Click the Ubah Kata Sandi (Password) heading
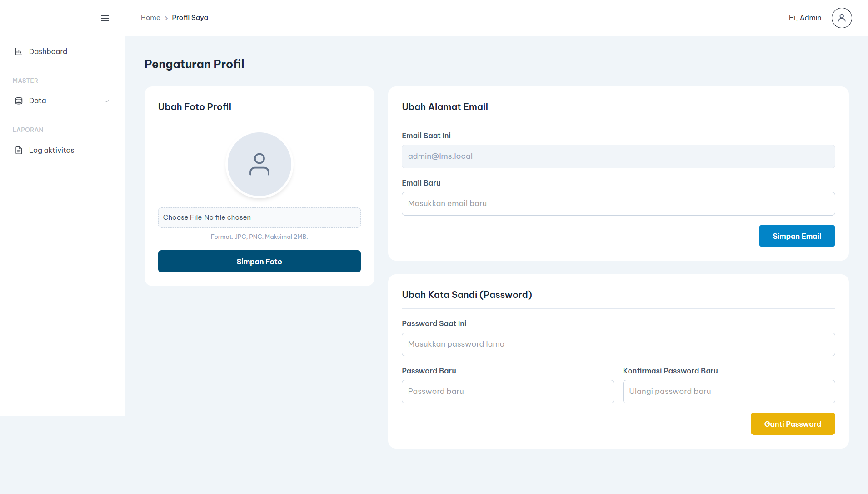 pyautogui.click(x=467, y=295)
